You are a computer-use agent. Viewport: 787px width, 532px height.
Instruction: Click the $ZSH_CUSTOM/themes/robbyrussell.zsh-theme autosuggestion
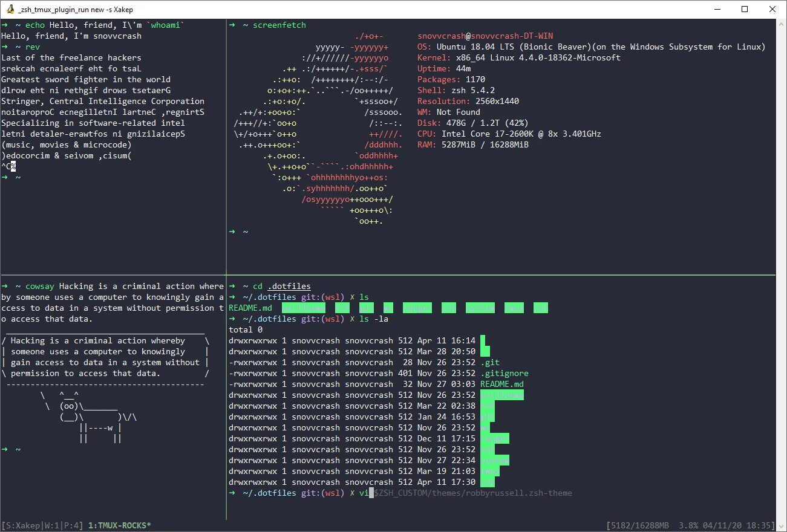[473, 493]
